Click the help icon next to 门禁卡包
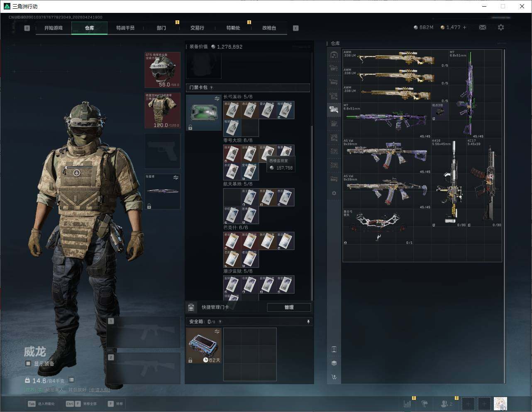The image size is (532, 412). click(212, 88)
